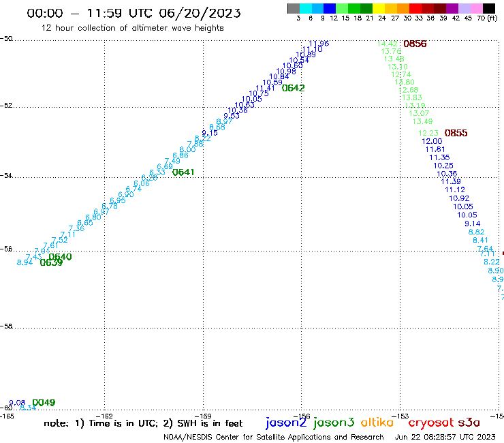Click the bright red legend swatch
This screenshot has height=443, width=504.
(415, 8)
